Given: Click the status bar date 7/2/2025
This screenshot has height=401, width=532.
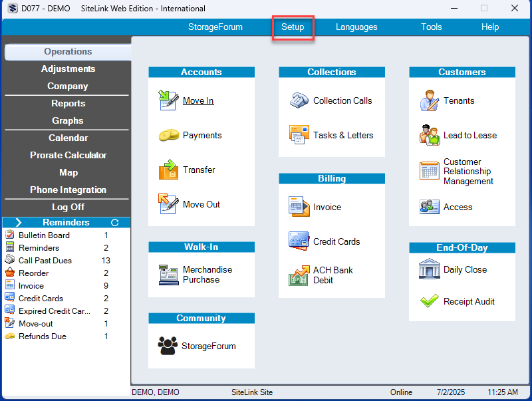Looking at the screenshot, I should coord(451,392).
